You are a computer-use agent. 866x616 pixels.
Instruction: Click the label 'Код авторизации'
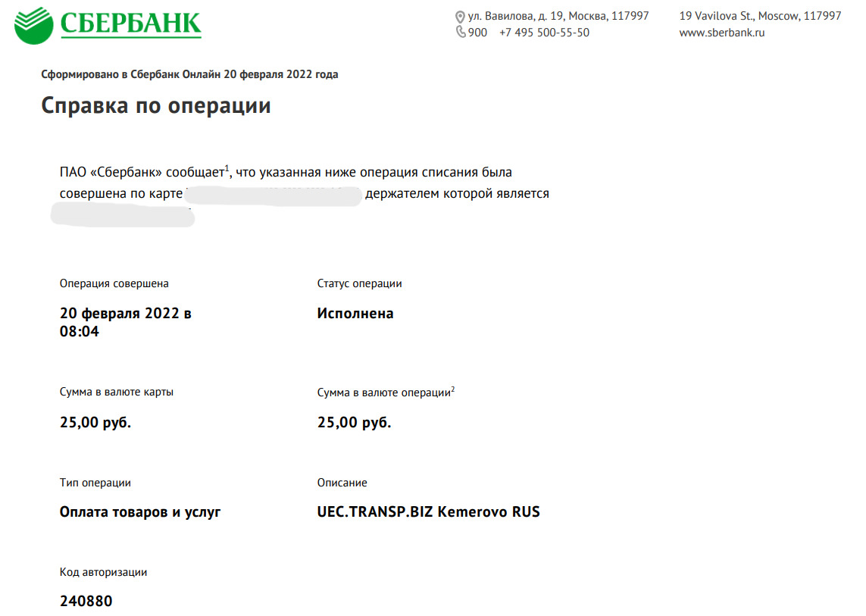click(103, 572)
